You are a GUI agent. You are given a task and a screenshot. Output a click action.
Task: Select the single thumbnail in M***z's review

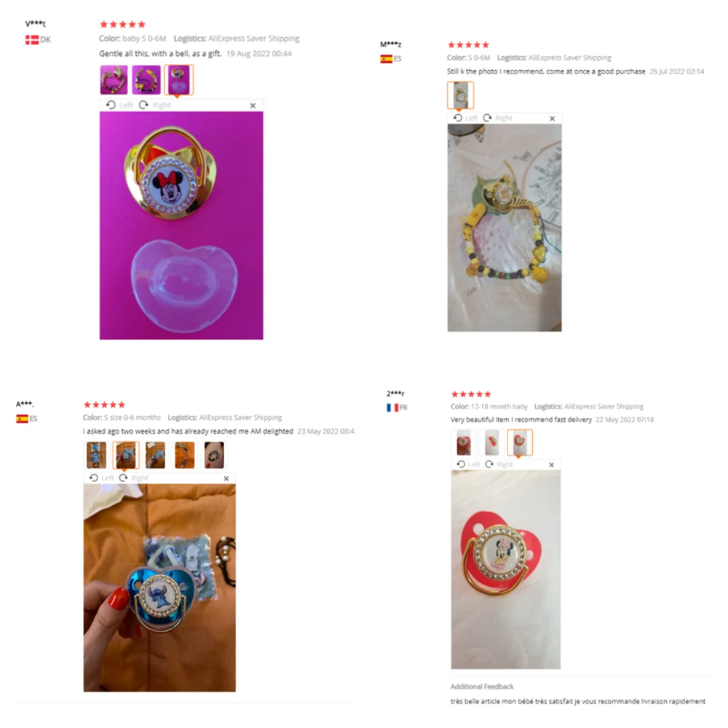tap(461, 95)
